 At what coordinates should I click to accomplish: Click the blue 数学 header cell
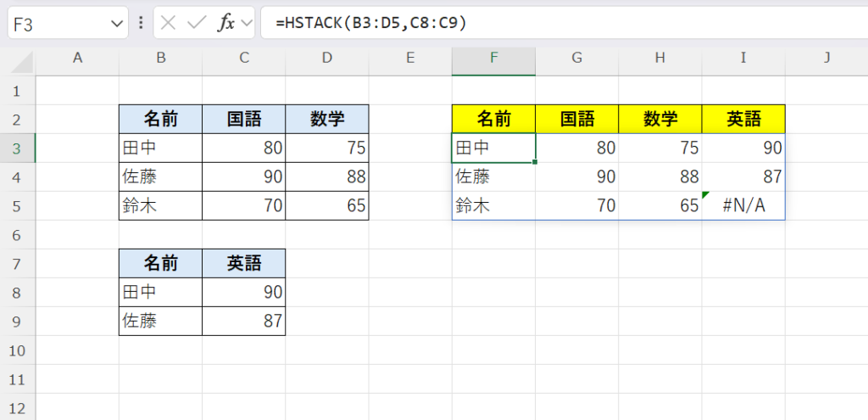click(327, 119)
